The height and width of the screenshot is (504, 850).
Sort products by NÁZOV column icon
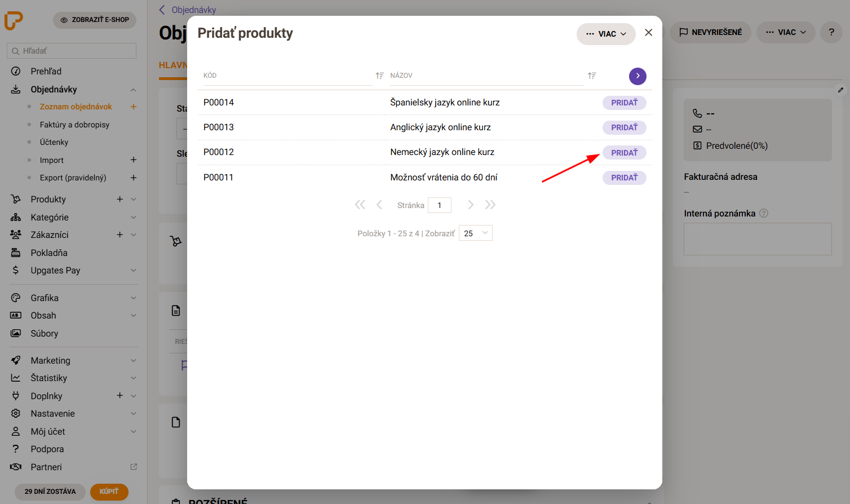point(592,76)
